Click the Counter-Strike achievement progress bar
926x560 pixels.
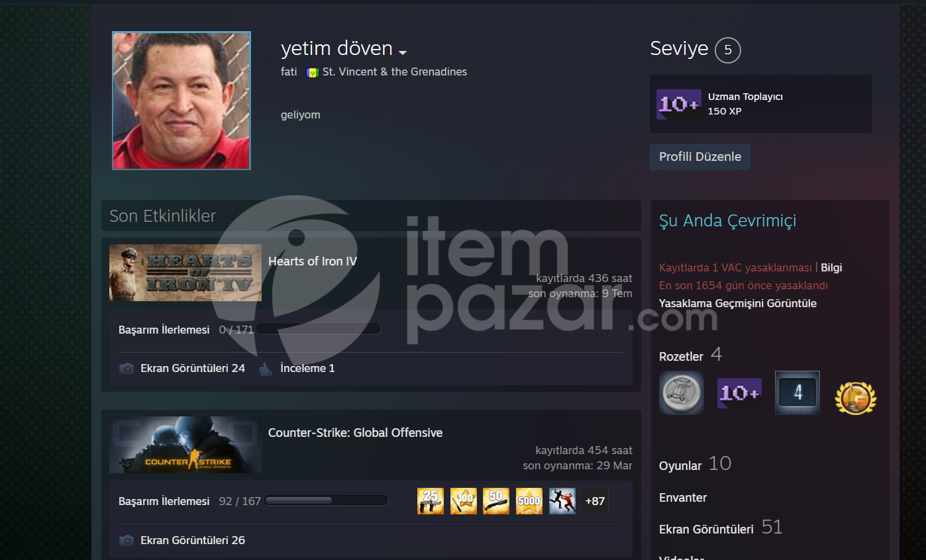(x=326, y=500)
